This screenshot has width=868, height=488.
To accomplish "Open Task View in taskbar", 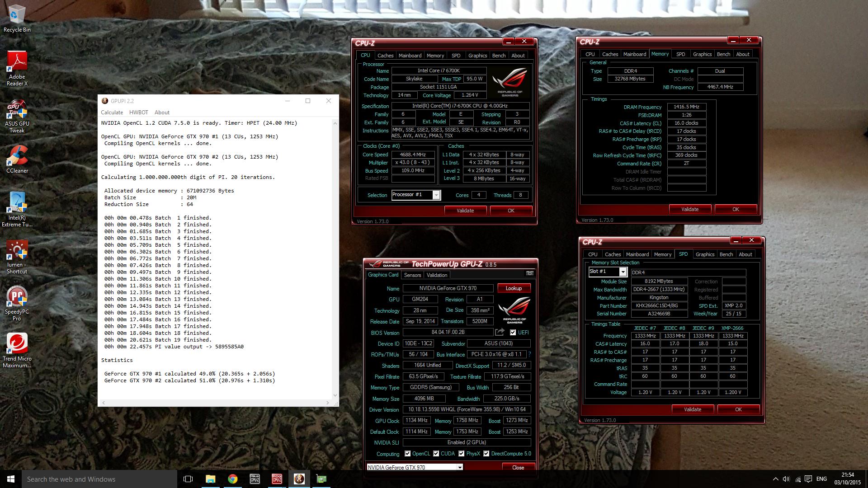I will click(x=188, y=479).
